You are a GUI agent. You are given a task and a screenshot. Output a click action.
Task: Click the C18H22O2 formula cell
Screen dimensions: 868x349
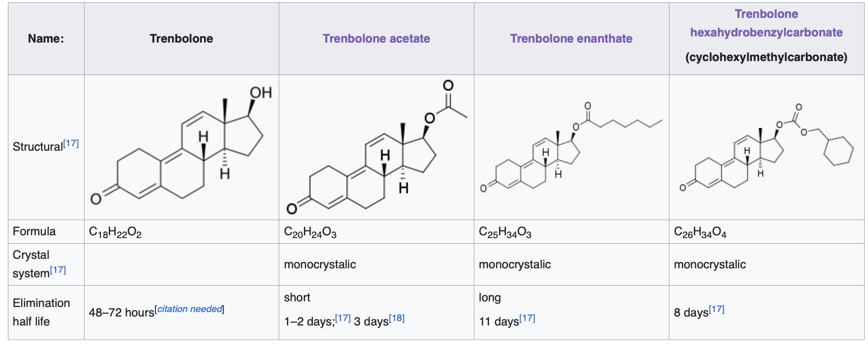point(116,232)
